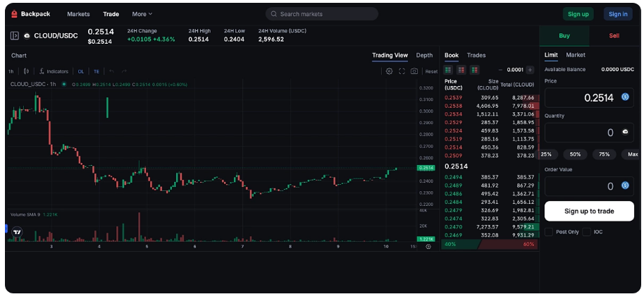644x299 pixels.
Task: Click the search magnifier icon
Action: click(274, 14)
